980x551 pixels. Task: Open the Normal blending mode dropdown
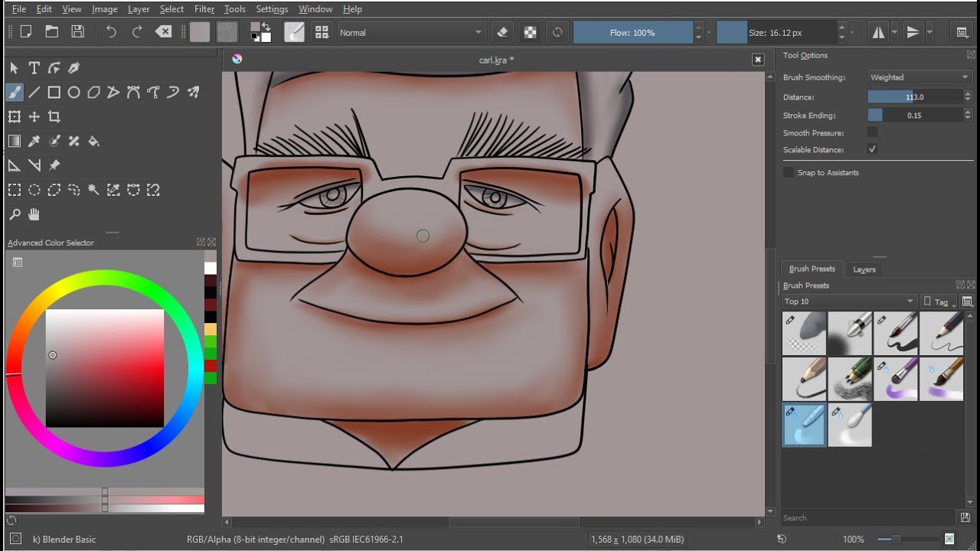coord(411,32)
